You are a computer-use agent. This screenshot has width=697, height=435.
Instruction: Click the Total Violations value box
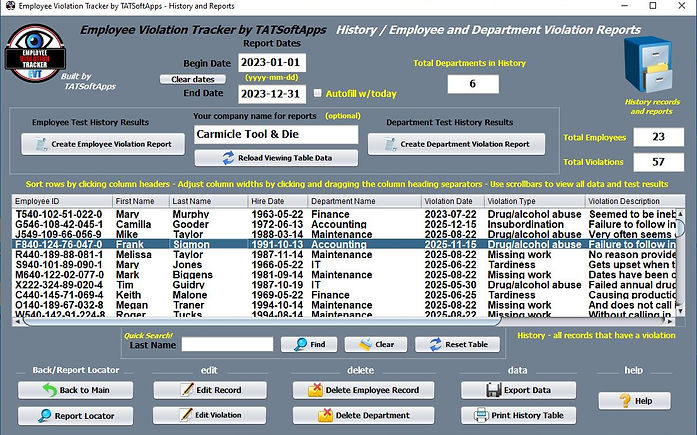coord(659,162)
